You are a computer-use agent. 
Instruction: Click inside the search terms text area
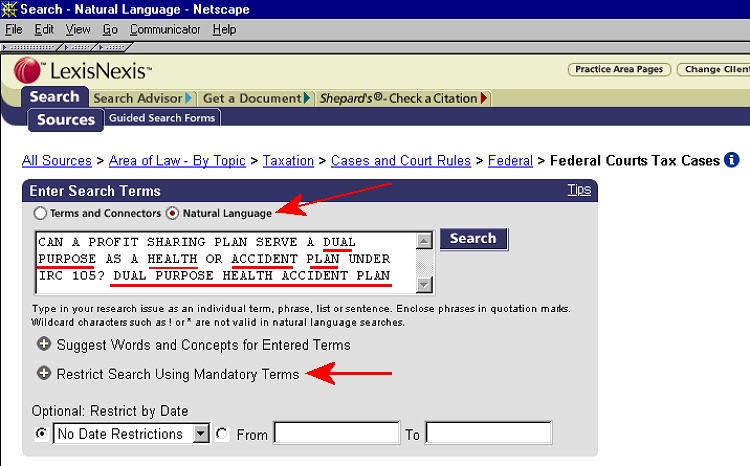[x=225, y=263]
